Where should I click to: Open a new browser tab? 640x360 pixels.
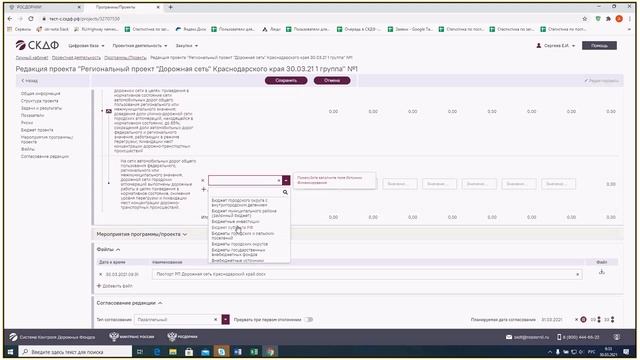171,7
